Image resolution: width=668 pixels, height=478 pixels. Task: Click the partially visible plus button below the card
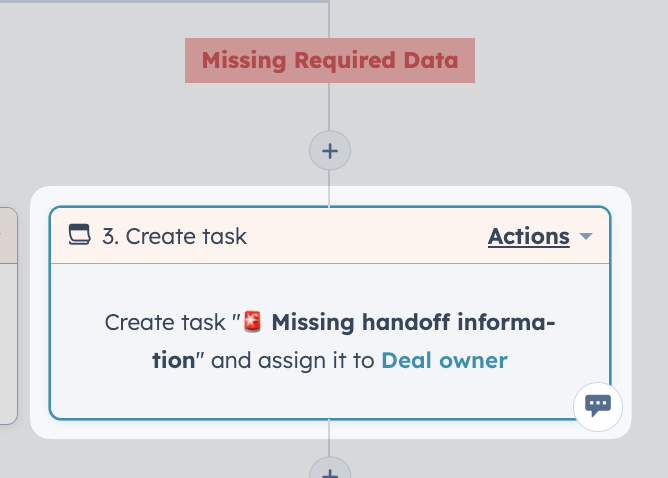[330, 467]
